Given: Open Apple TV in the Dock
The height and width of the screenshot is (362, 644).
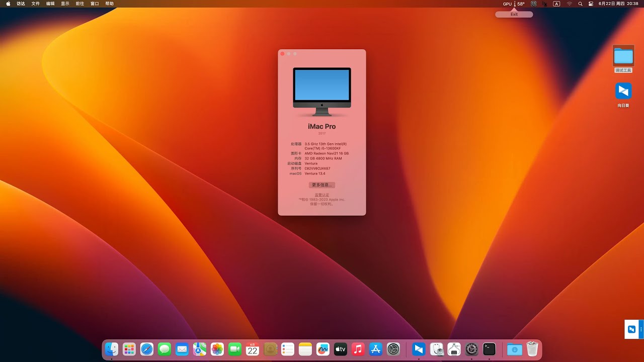Looking at the screenshot, I should 341,349.
